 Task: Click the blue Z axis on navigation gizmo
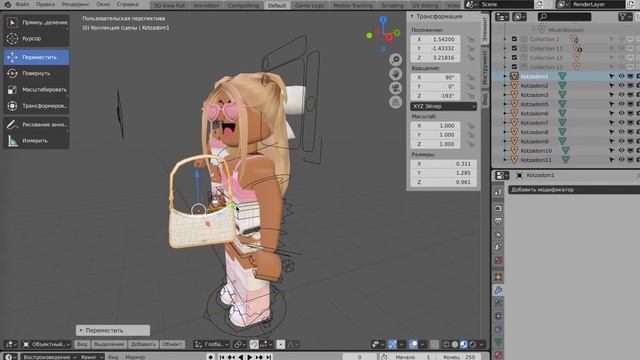click(383, 19)
